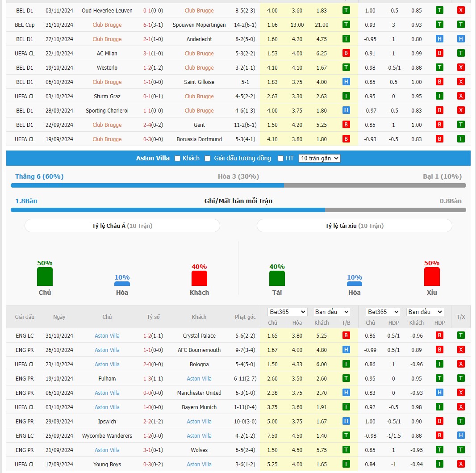
Task: Click the red 40% Khách bar
Action: pyautogui.click(x=199, y=278)
